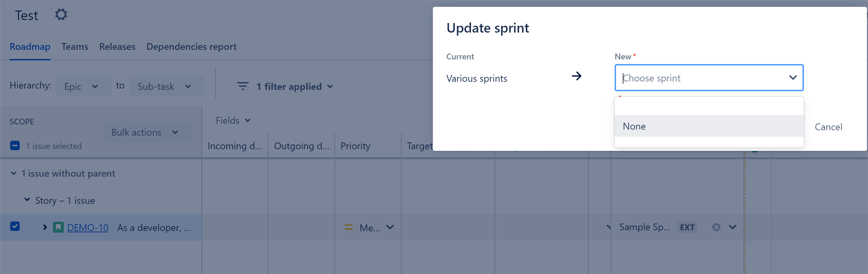Viewport: 868px width, 274px height.
Task: Uncheck the DEMO-10 issue checkbox
Action: coord(15,226)
